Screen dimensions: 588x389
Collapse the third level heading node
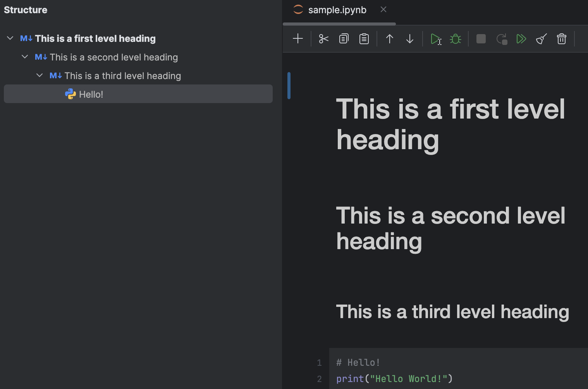pos(39,75)
